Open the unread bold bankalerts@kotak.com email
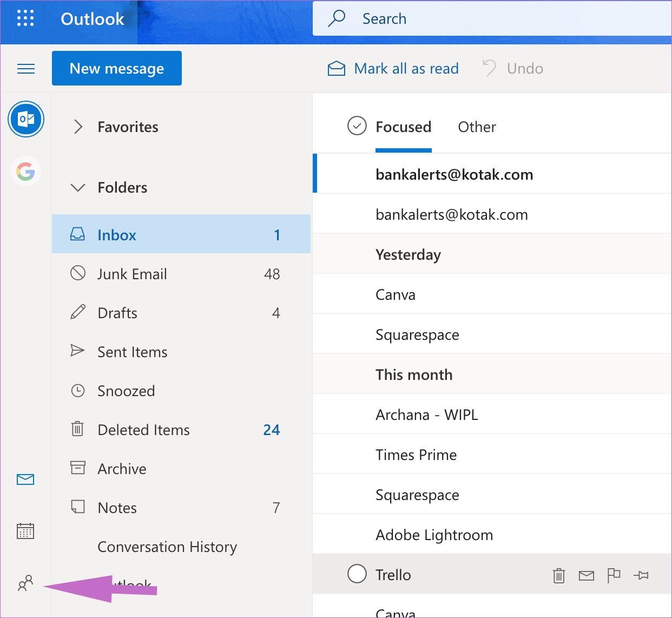The height and width of the screenshot is (618, 672). [x=492, y=174]
